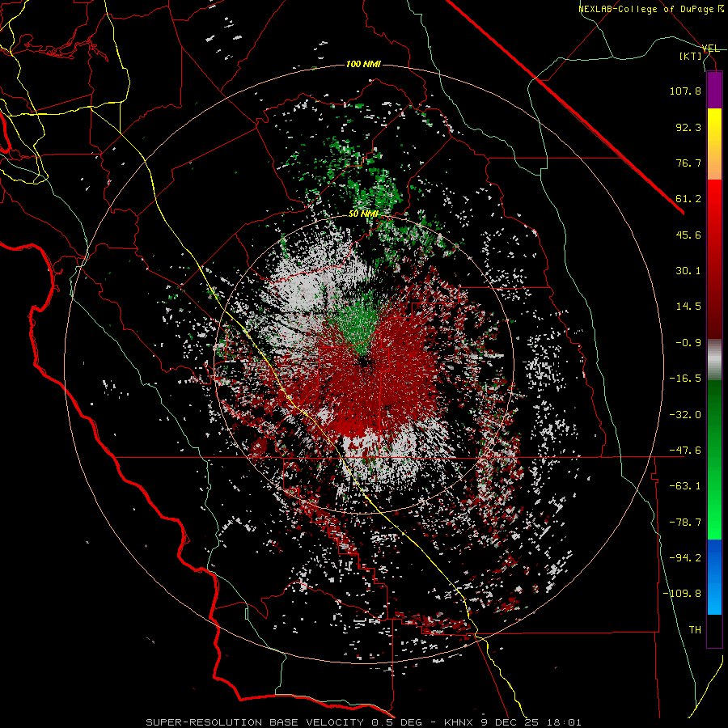Click the 50 NMI range ring label
Viewport: 728px width, 728px height.
point(363,214)
